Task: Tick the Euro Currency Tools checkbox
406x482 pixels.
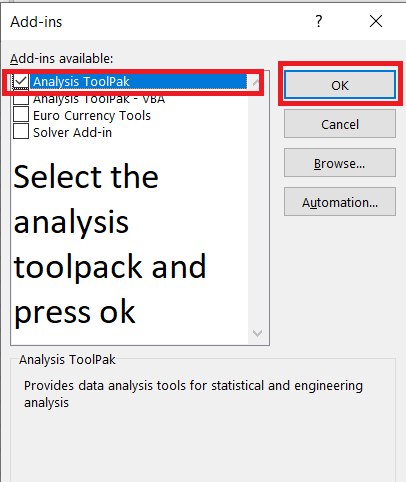Action: click(21, 114)
